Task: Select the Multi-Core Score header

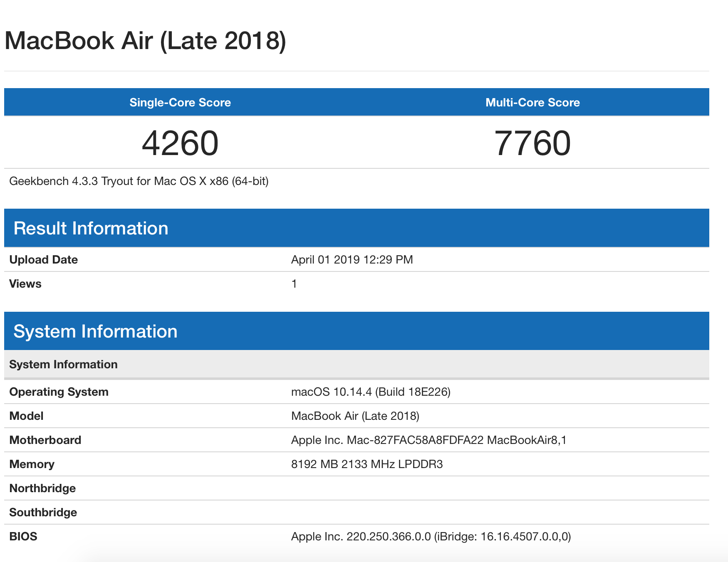Action: coord(532,102)
